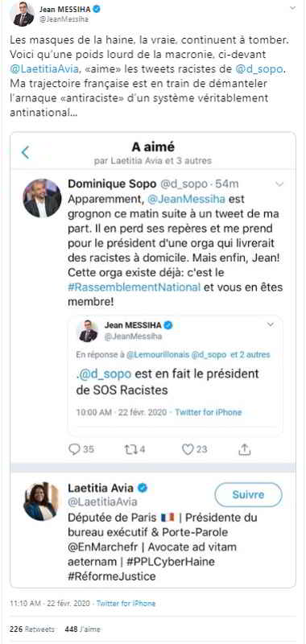This screenshot has width=306, height=644.
Task: Follow Laetitia Avia with the Suivre button
Action: coord(249,494)
